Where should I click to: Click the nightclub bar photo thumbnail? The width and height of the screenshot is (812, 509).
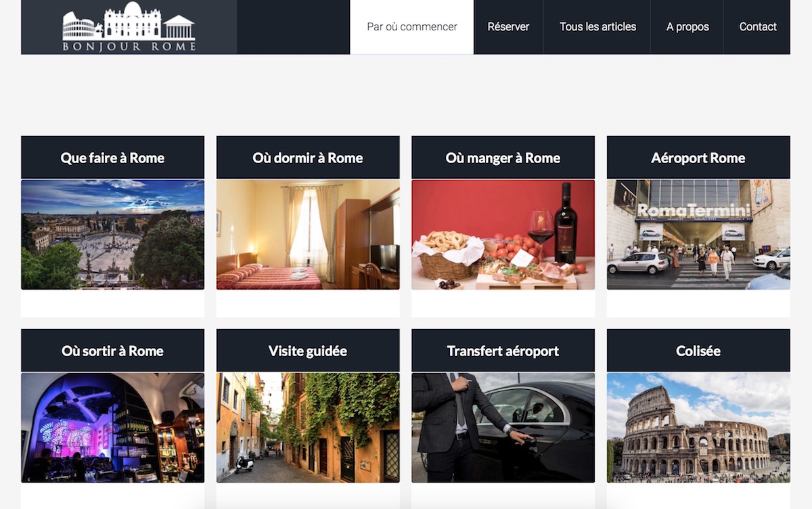coord(112,428)
